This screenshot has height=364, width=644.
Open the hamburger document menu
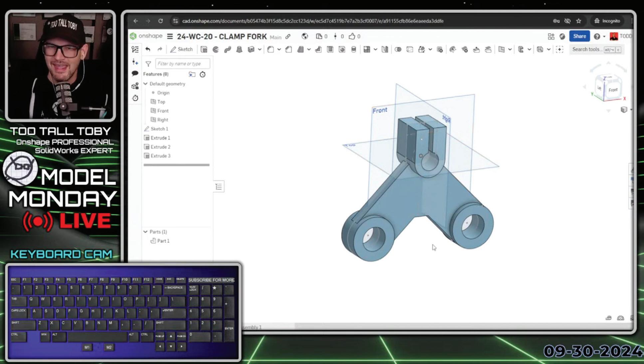[170, 36]
